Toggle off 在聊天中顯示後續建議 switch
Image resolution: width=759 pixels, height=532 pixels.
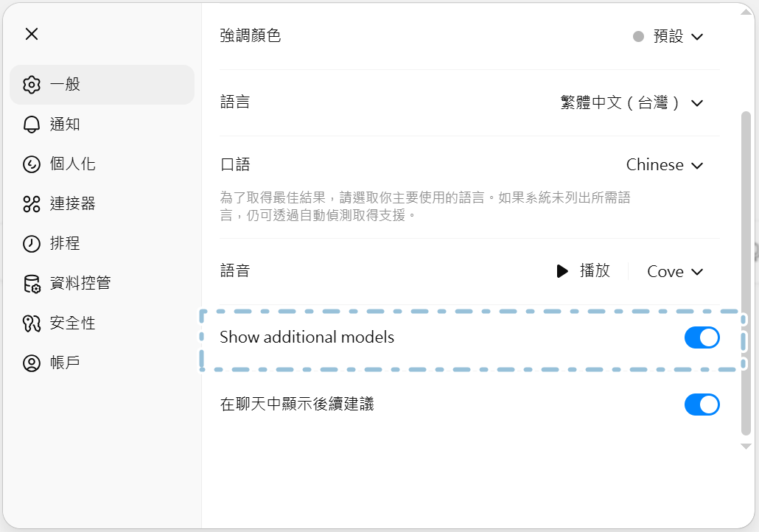(x=702, y=405)
